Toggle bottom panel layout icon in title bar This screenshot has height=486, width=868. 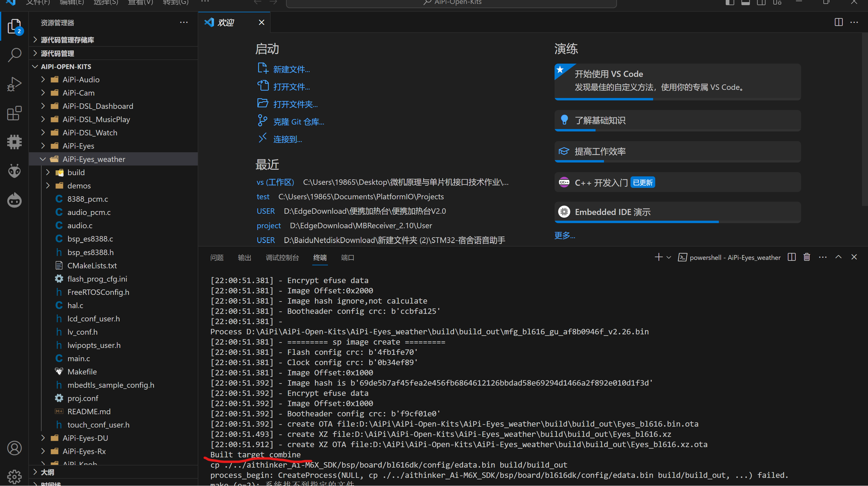(x=745, y=2)
